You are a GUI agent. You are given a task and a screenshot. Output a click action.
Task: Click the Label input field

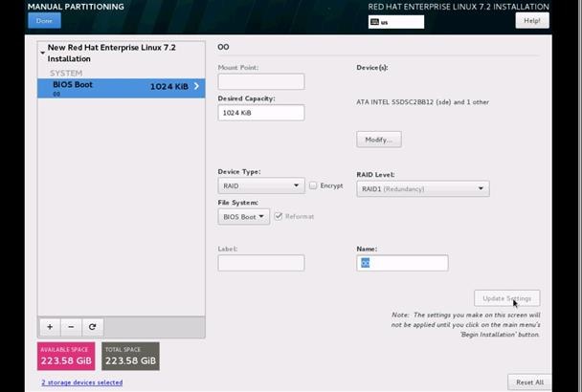click(261, 263)
